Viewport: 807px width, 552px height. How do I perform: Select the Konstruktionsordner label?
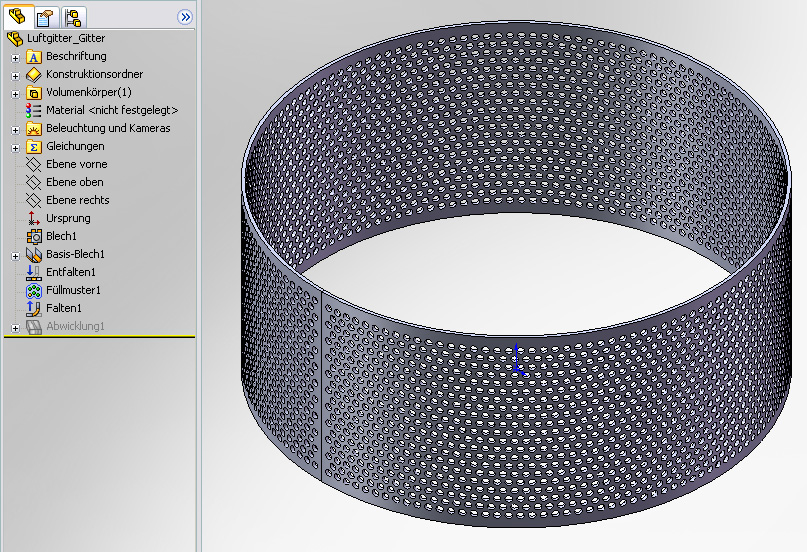[x=94, y=74]
